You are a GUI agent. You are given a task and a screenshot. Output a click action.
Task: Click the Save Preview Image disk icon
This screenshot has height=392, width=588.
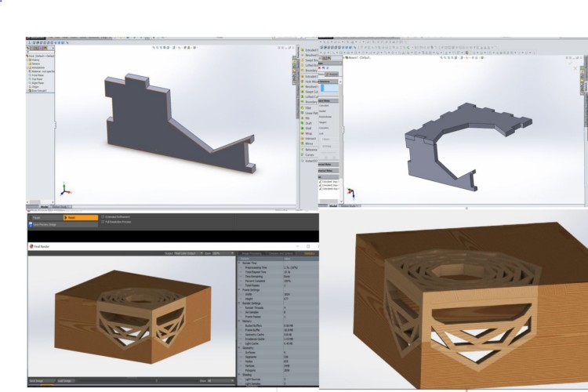(x=31, y=224)
